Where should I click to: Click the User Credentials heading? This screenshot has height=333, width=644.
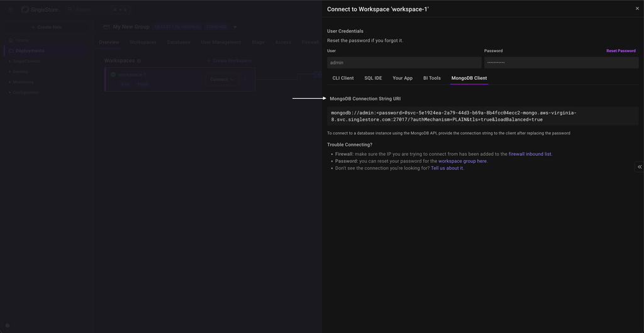345,31
